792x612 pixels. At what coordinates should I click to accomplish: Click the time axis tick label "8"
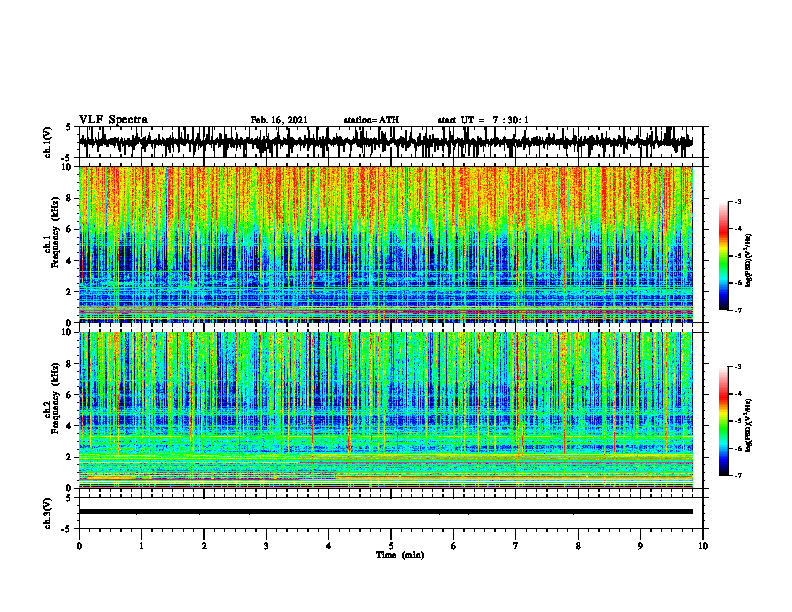tap(578, 546)
